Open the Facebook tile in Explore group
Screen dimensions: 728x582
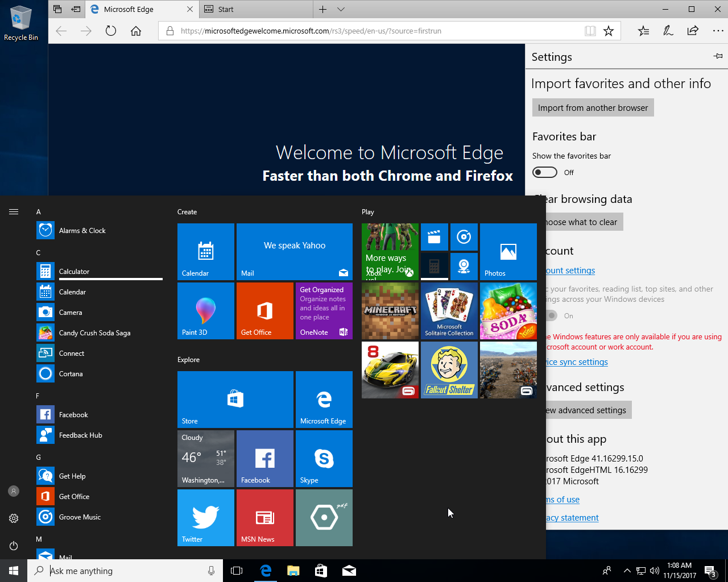click(x=265, y=459)
